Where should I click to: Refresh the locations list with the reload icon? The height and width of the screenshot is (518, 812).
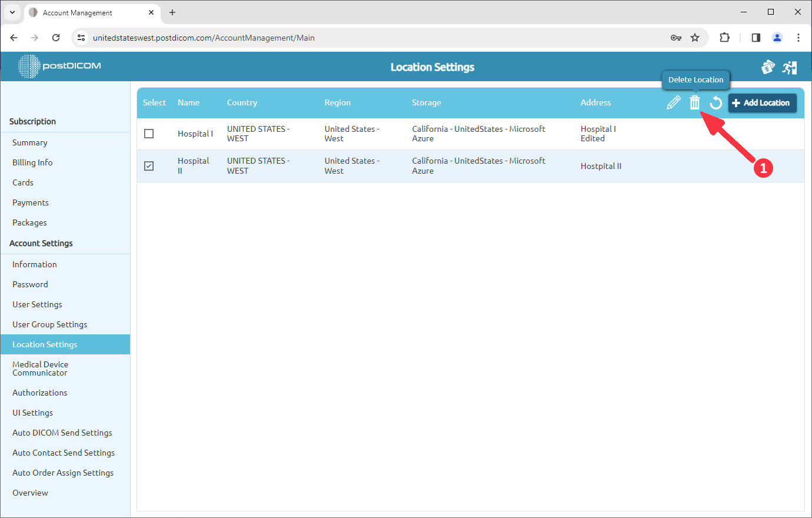[x=716, y=102]
